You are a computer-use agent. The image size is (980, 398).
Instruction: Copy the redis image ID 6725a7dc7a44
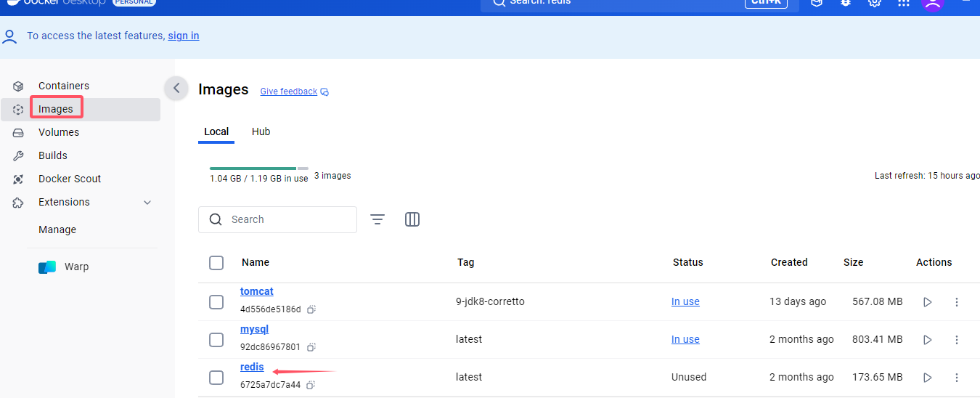click(311, 385)
